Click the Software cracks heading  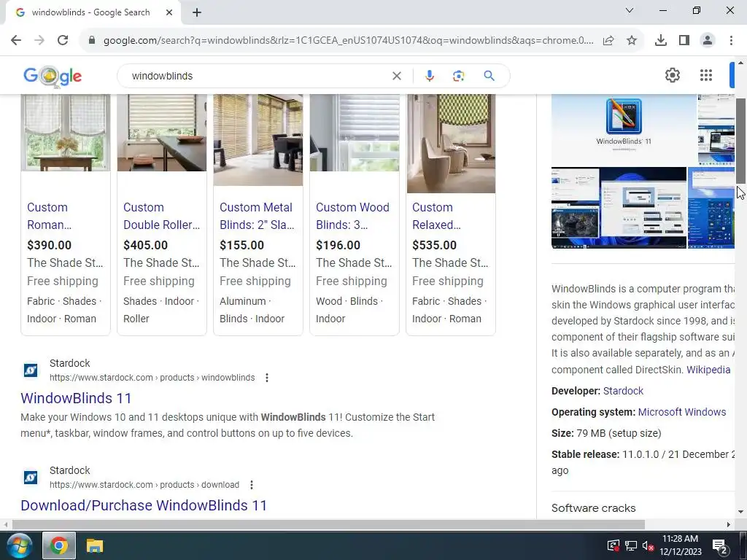coord(594,508)
